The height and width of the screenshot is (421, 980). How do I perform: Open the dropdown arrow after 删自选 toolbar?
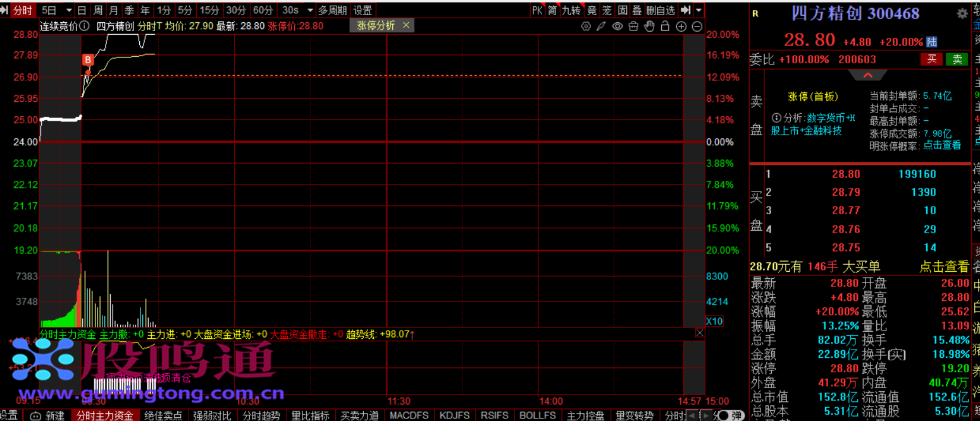tap(698, 10)
